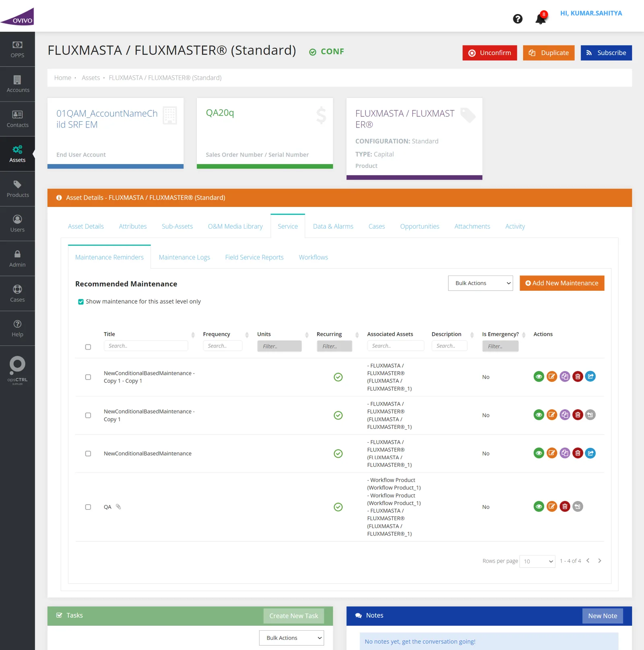Open the HI, KUMAR.SAHITYA user menu

click(x=591, y=13)
